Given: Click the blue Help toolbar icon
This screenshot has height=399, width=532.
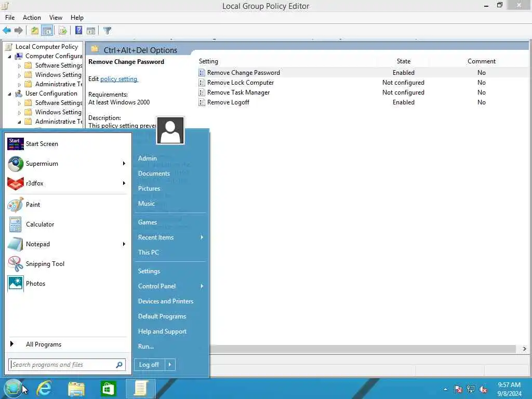Looking at the screenshot, I should tap(79, 31).
